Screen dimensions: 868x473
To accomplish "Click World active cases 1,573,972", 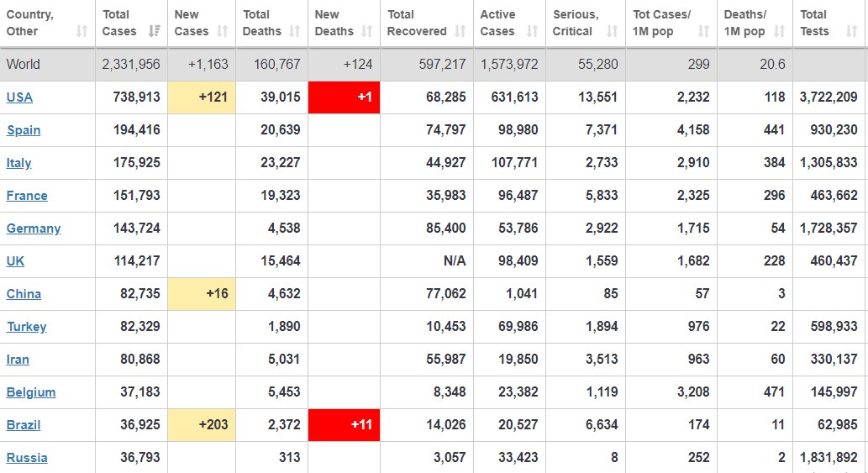I will click(x=509, y=64).
